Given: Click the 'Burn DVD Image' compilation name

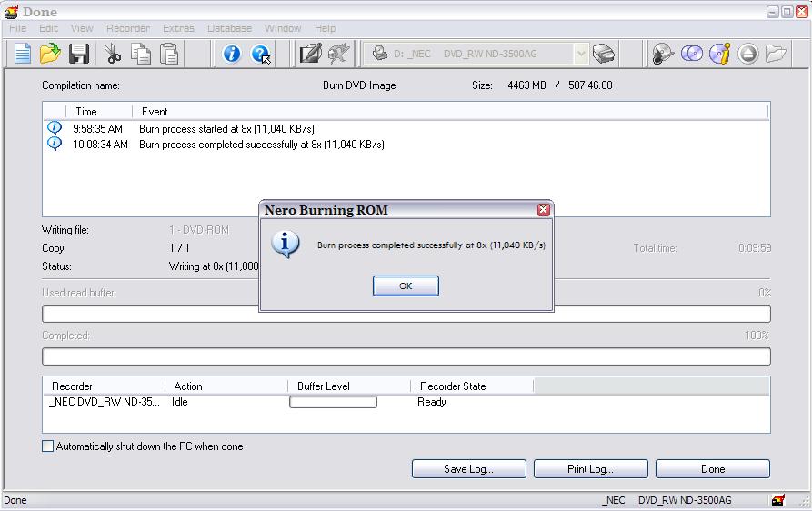Looking at the screenshot, I should (359, 85).
